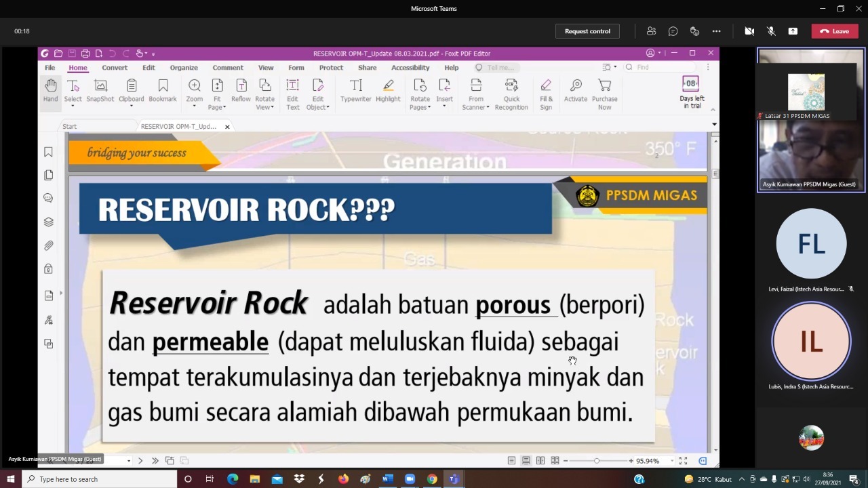Switch to facing pages view mode
868x488 pixels.
click(540, 461)
